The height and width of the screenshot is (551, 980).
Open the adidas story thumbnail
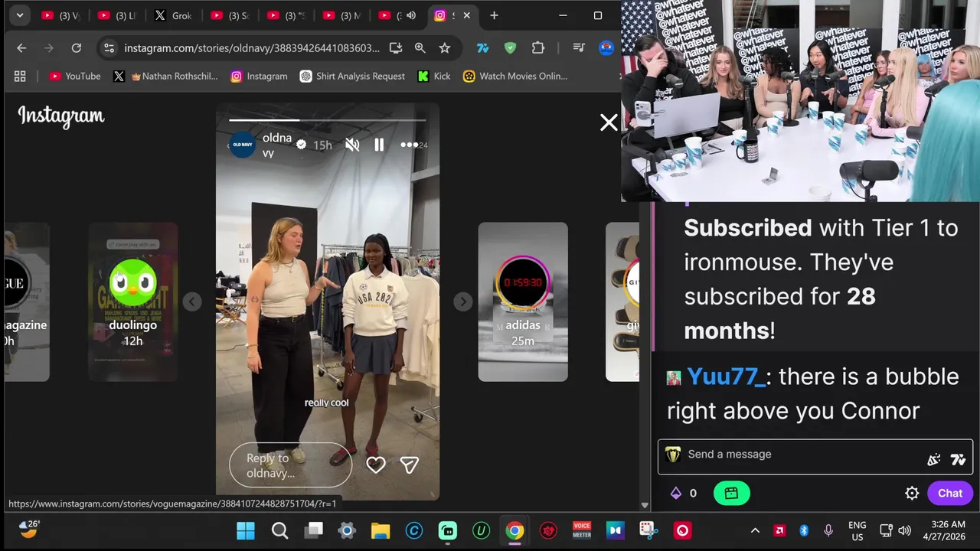coord(523,302)
